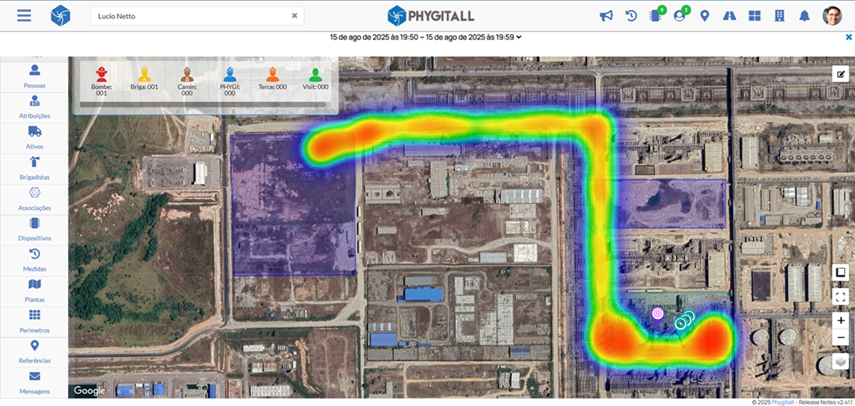
Task: Toggle the Briga yellow person filter
Action: pos(145,74)
